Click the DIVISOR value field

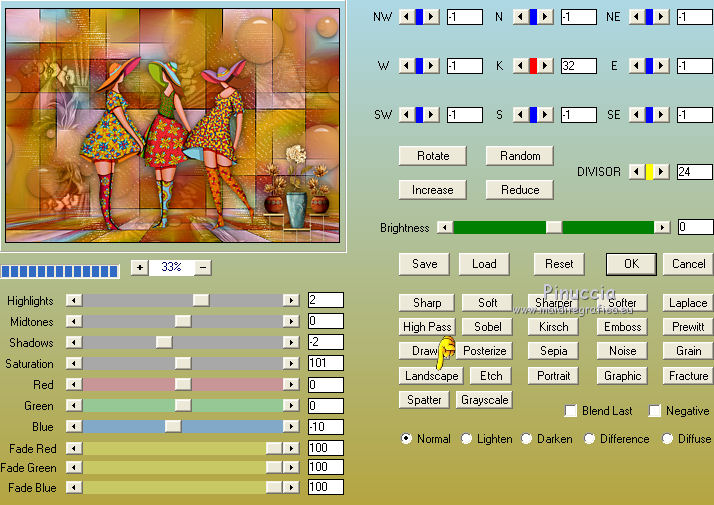click(x=695, y=172)
